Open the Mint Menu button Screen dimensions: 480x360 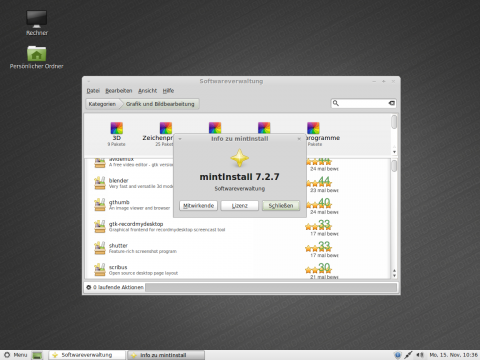point(15,355)
